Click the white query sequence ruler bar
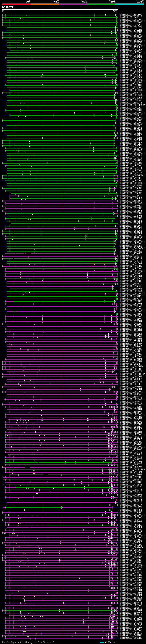 (x=60, y=10)
